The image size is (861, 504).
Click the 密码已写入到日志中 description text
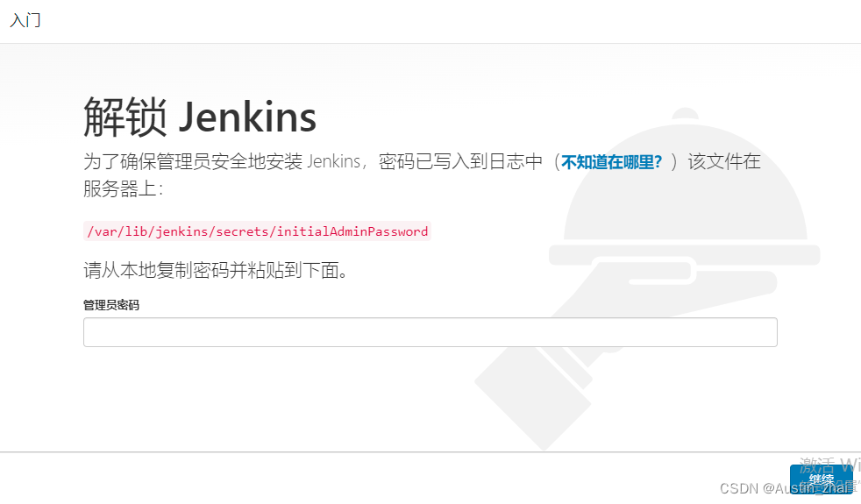coord(460,161)
